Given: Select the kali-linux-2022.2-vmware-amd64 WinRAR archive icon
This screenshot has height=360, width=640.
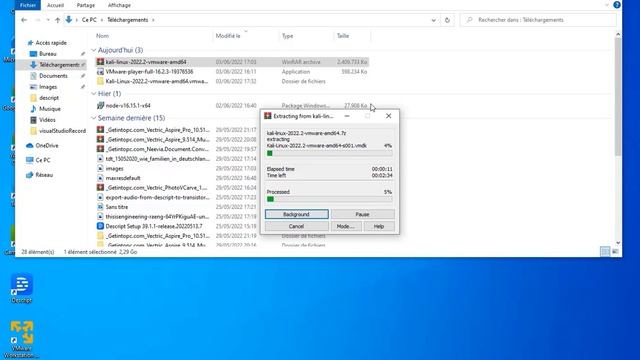Looking at the screenshot, I should (100, 62).
